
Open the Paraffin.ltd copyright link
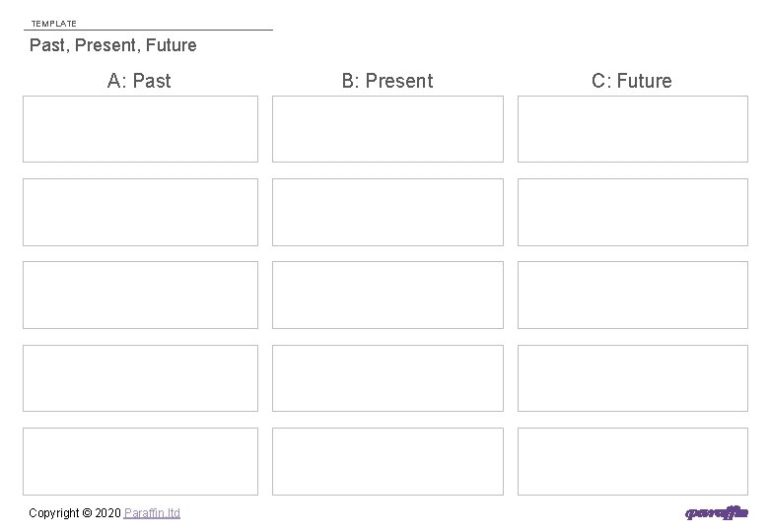(x=152, y=513)
